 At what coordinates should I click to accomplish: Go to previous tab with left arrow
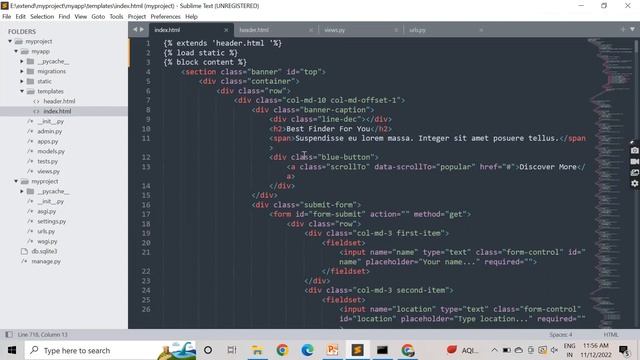[x=135, y=29]
